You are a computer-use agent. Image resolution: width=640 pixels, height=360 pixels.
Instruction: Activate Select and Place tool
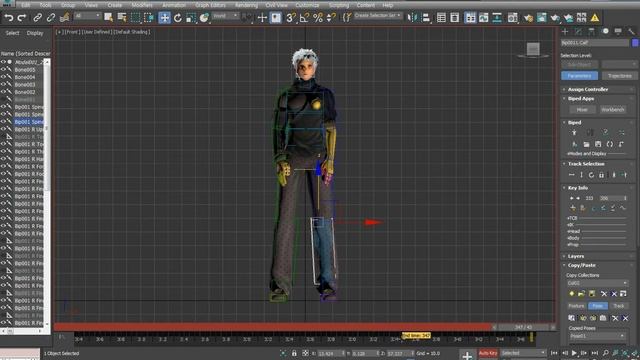[x=204, y=18]
